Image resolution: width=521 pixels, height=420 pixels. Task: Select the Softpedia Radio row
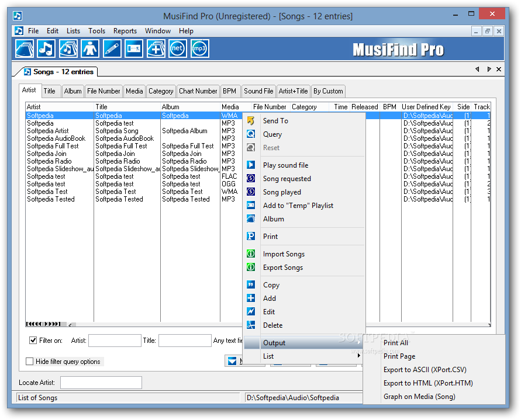(133, 161)
